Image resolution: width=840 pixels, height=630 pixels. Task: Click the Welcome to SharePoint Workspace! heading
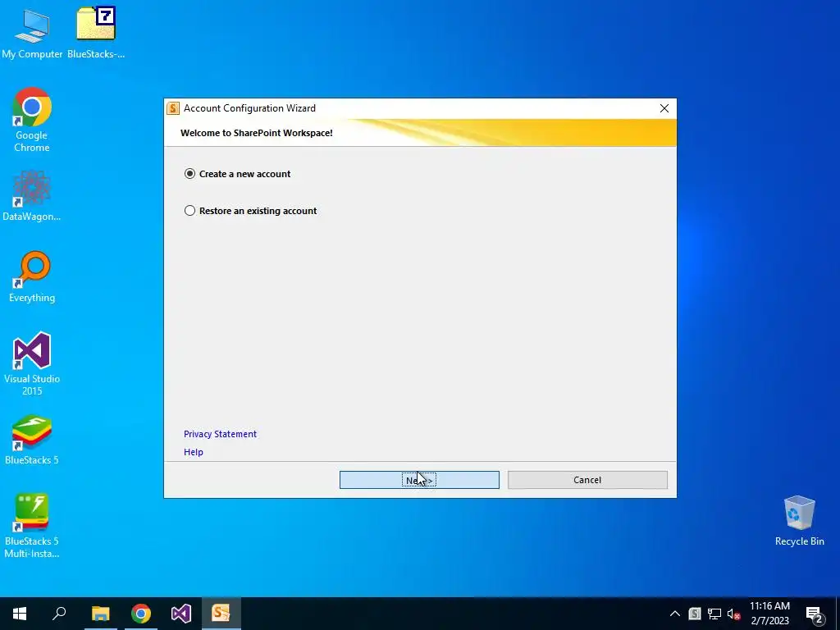pyautogui.click(x=257, y=133)
